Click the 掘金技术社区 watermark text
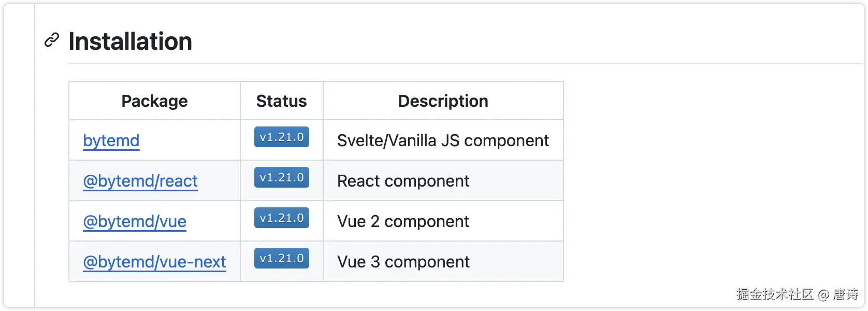The width and height of the screenshot is (868, 311). tap(775, 294)
